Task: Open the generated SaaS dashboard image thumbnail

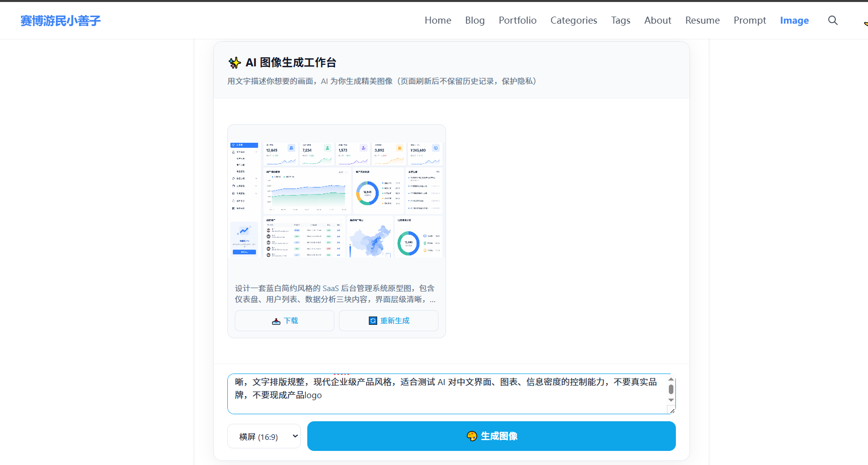Action: click(336, 200)
